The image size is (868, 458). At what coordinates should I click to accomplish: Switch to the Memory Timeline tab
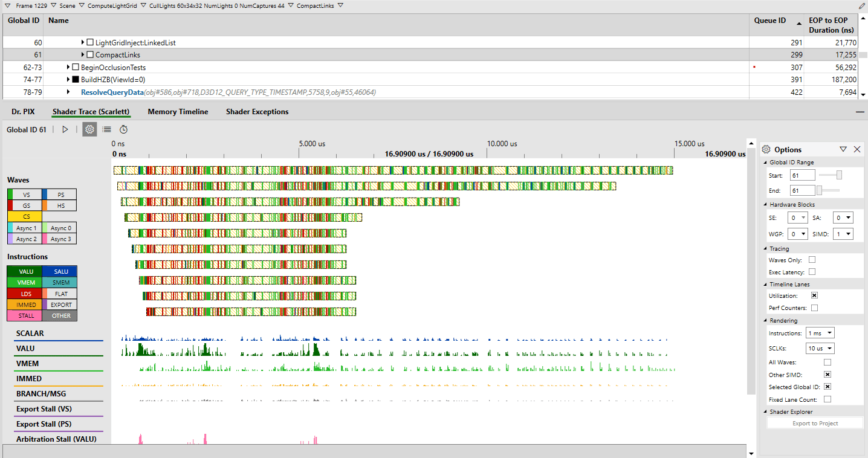(178, 112)
